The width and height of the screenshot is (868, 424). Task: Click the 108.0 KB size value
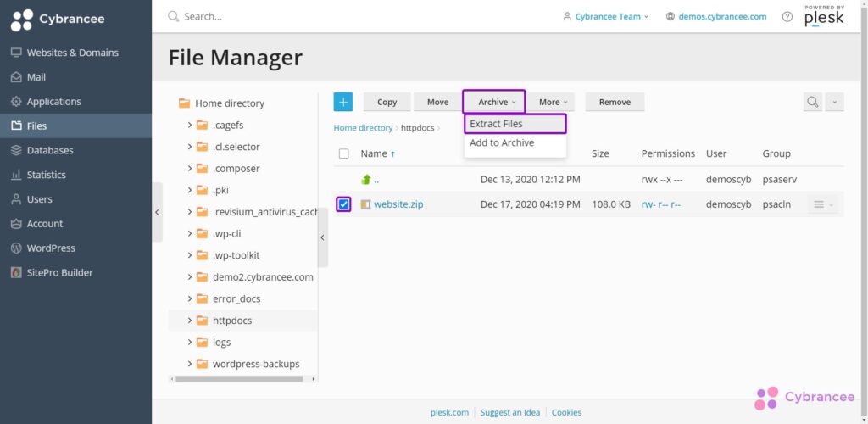(x=611, y=204)
